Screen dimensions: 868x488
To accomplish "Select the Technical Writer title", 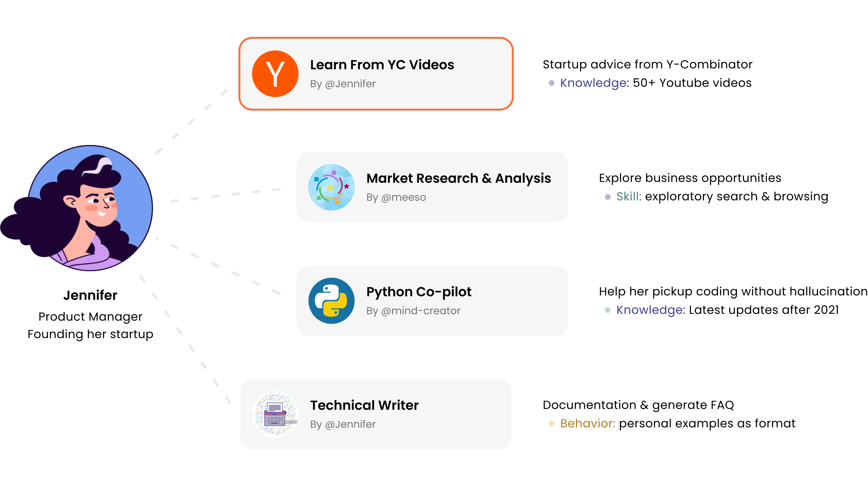I will point(364,405).
